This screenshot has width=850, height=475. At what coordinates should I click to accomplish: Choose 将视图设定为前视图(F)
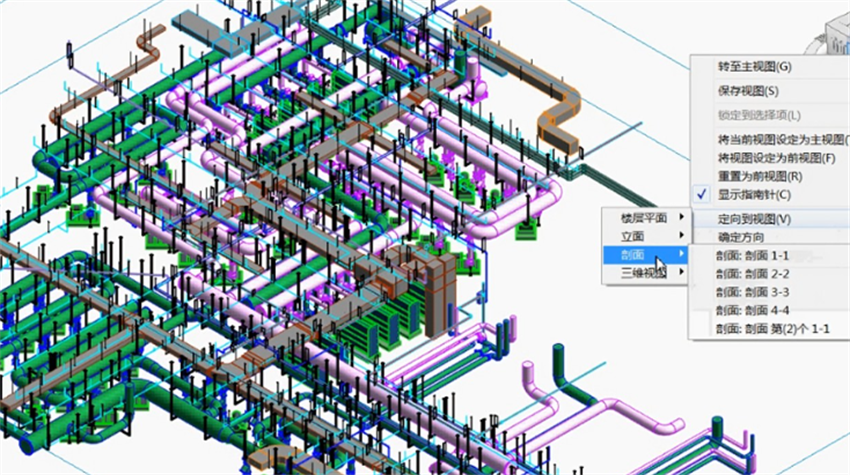[x=776, y=158]
